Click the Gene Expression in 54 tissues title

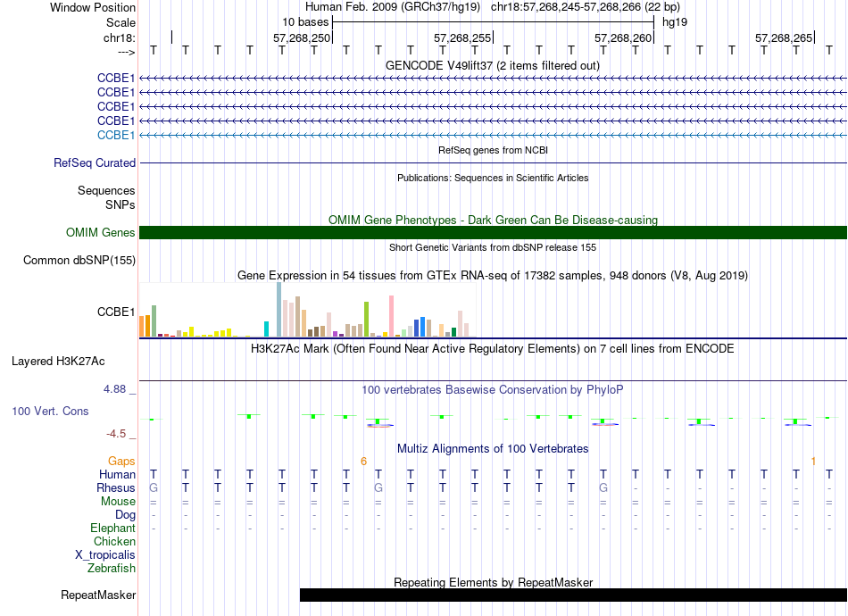coord(493,276)
